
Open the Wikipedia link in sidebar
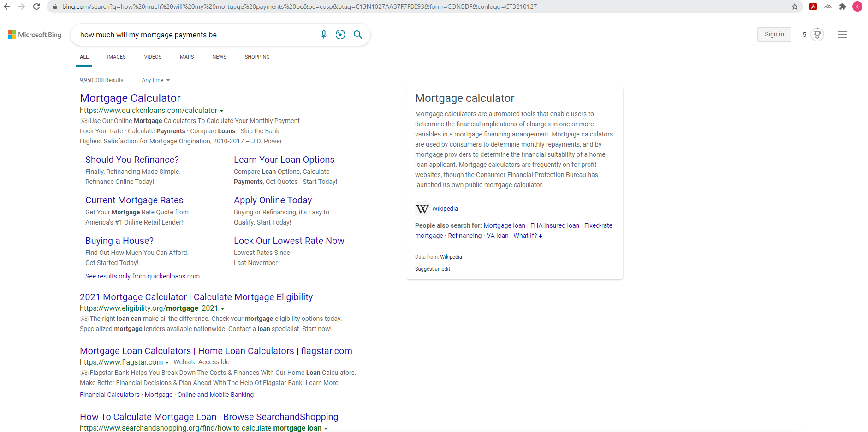[x=445, y=209]
